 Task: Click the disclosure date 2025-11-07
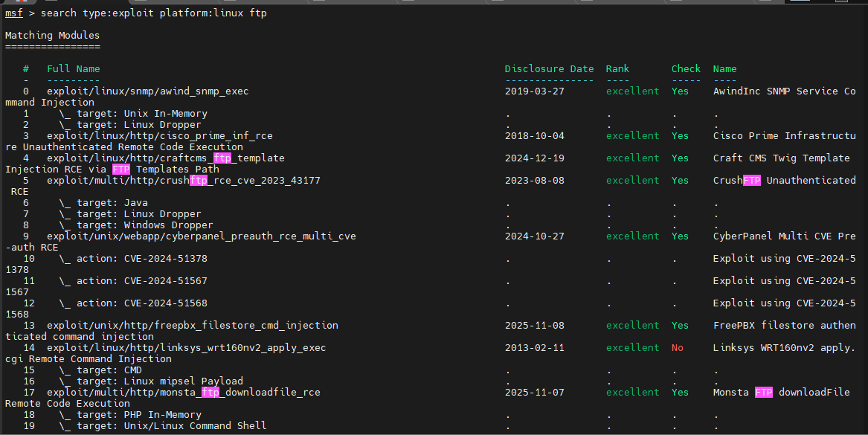click(x=534, y=393)
